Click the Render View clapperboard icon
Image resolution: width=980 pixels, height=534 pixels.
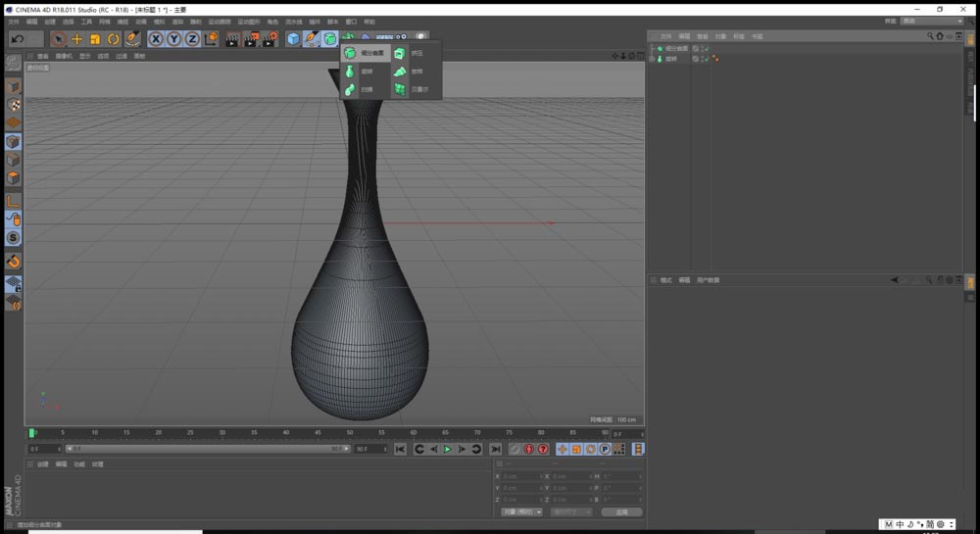point(232,39)
